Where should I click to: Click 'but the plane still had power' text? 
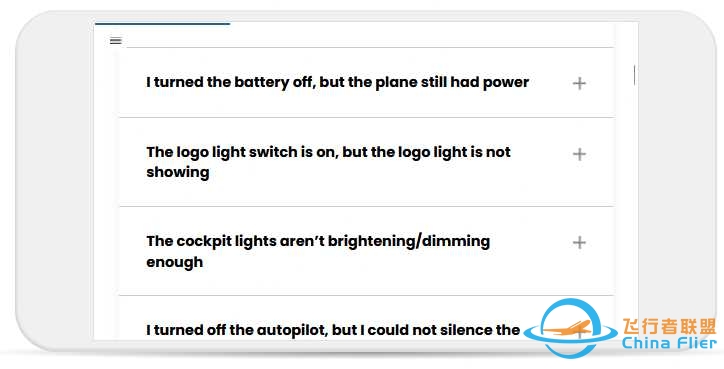click(424, 82)
